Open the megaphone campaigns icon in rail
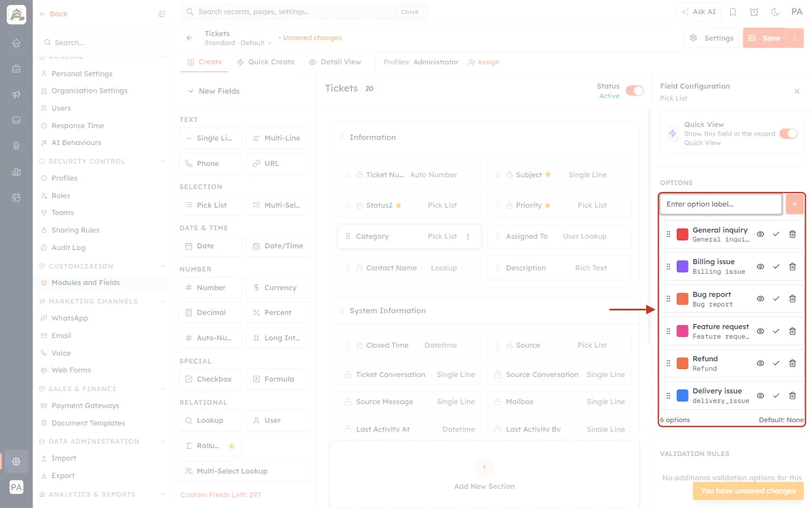 [16, 94]
